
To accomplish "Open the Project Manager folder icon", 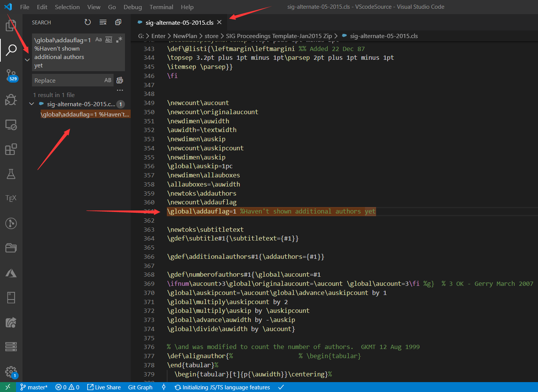I will pos(11,248).
